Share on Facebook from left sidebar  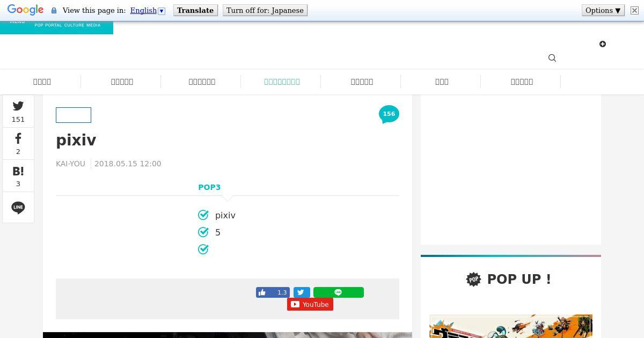coord(18,143)
